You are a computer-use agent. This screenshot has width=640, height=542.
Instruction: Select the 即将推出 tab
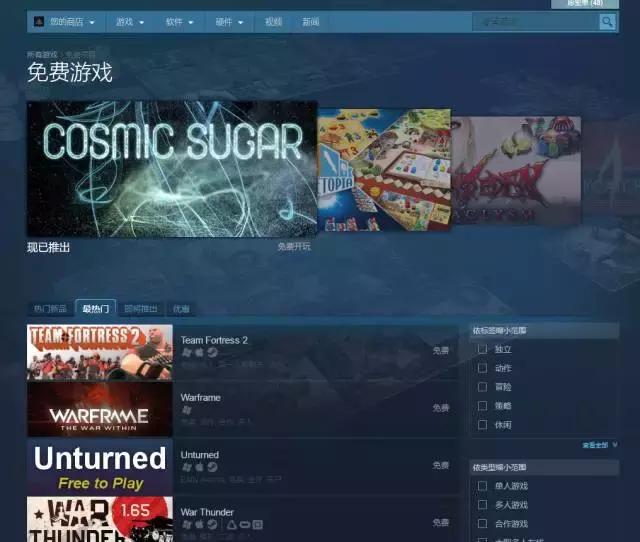141,309
